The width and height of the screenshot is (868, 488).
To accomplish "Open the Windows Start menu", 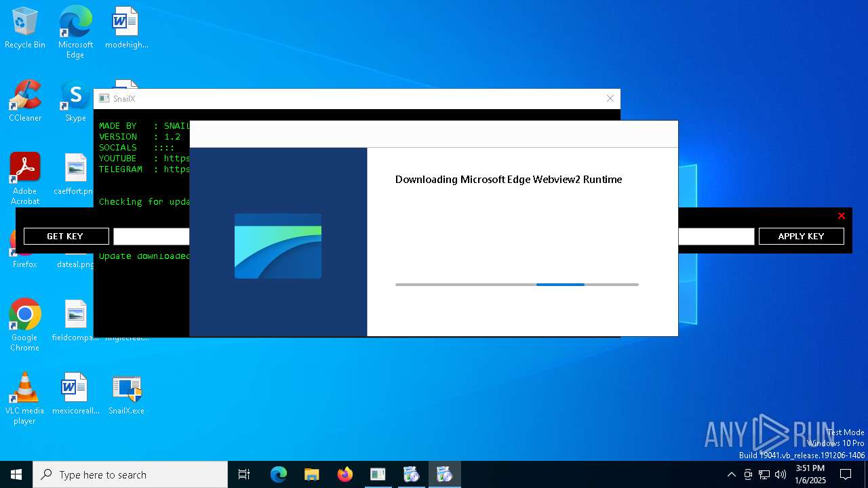I will pyautogui.click(x=16, y=474).
